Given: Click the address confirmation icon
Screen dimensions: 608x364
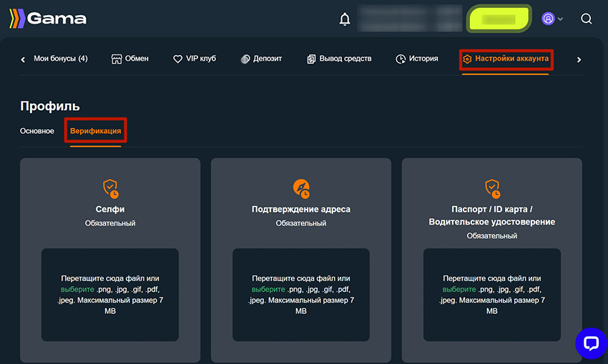Looking at the screenshot, I should (x=301, y=189).
